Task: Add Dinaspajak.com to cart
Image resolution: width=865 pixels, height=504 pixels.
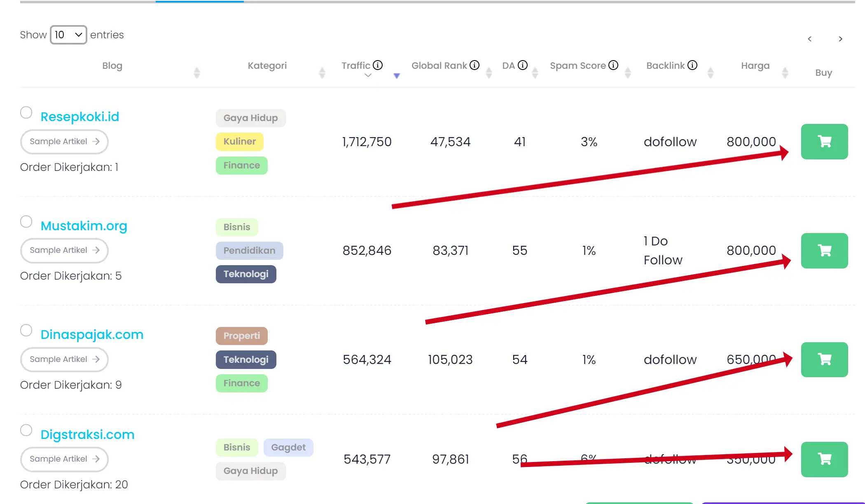Action: (x=824, y=359)
